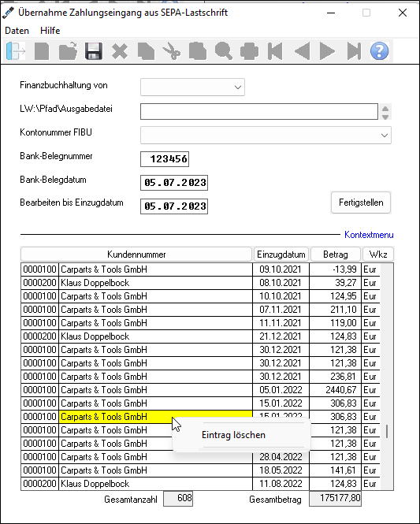Screen dimensions: 420x524
Task: Click the save floppy disk icon
Action: [94, 51]
